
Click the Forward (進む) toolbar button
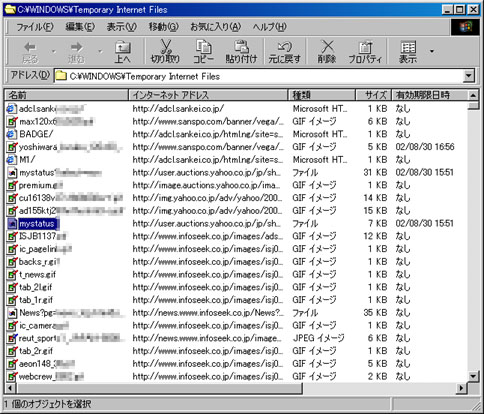click(76, 52)
